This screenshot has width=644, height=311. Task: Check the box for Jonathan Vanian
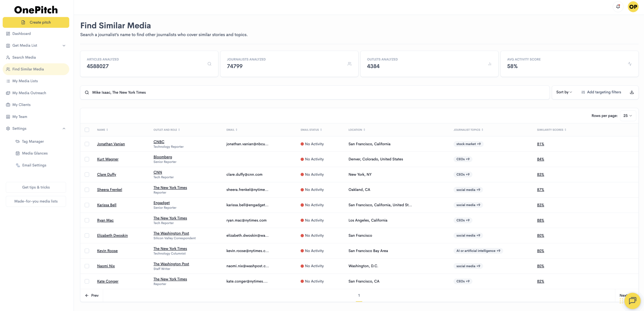click(87, 144)
